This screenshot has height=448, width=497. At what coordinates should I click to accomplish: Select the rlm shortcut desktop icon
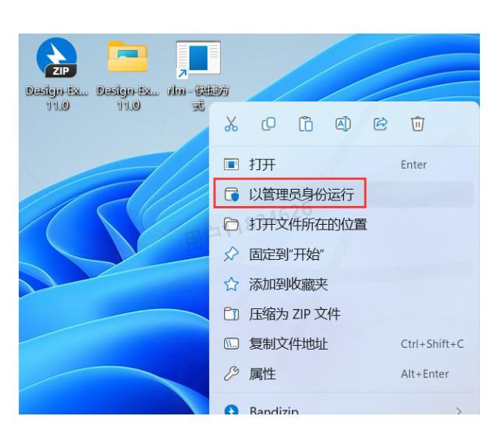198,75
